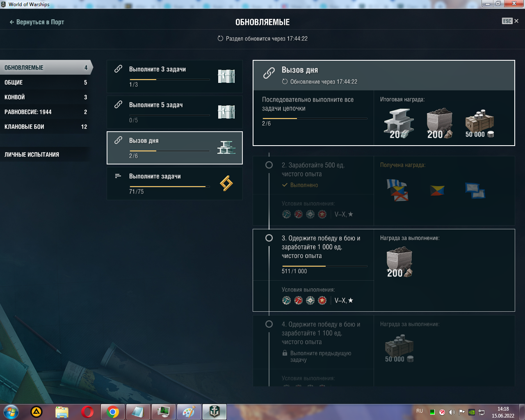Click the single red-yellow signal flag reward
The height and width of the screenshot is (420, 525).
(x=437, y=190)
